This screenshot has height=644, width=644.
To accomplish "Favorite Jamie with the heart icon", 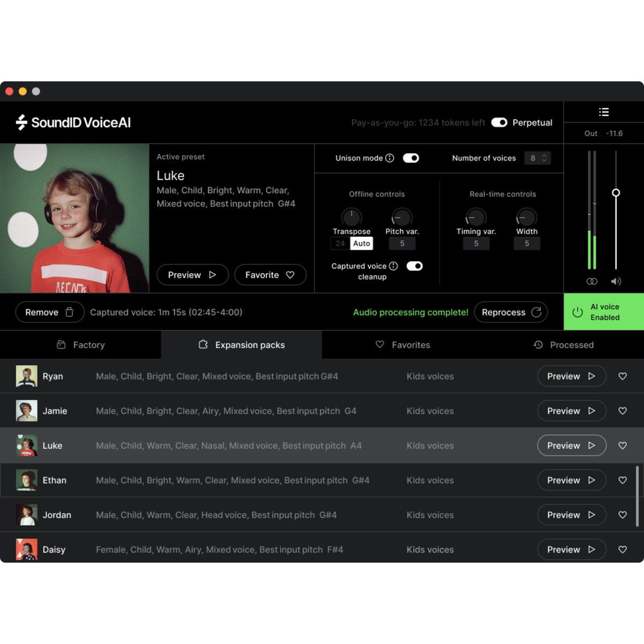I will click(x=623, y=411).
